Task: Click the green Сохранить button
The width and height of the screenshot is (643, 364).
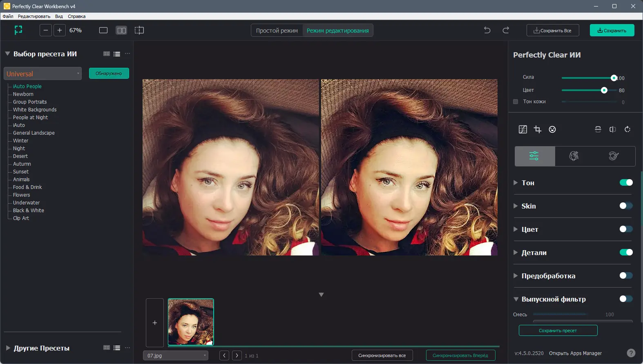Action: (x=612, y=30)
